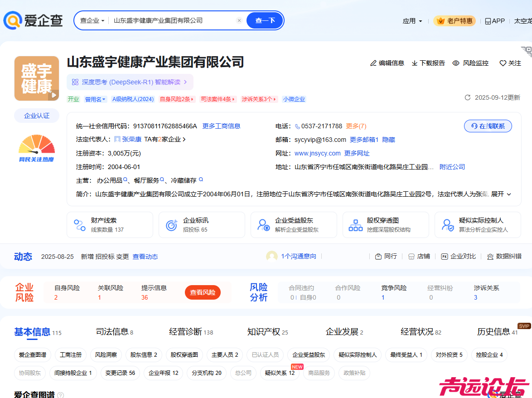Click the 下载报告 download icon
This screenshot has width=532, height=398.
coord(415,63)
